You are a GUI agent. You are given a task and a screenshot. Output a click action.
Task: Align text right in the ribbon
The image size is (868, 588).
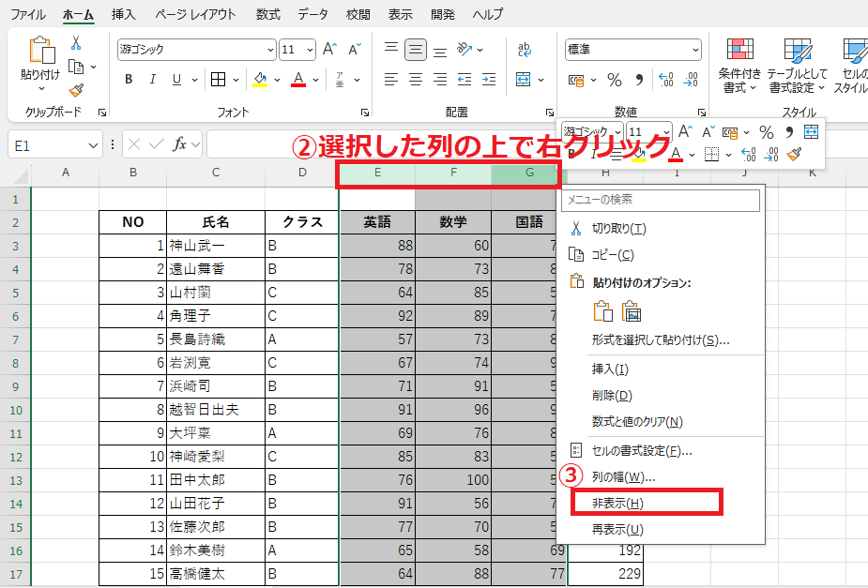tap(440, 80)
